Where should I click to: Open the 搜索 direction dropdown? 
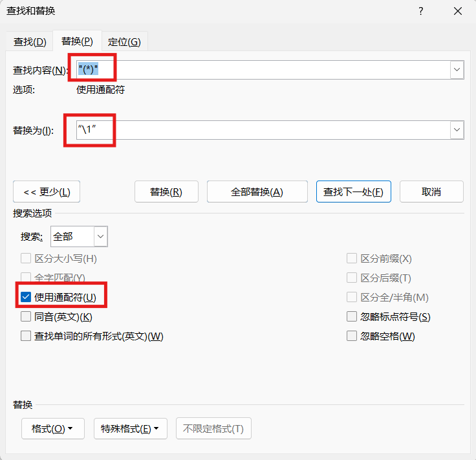[101, 237]
